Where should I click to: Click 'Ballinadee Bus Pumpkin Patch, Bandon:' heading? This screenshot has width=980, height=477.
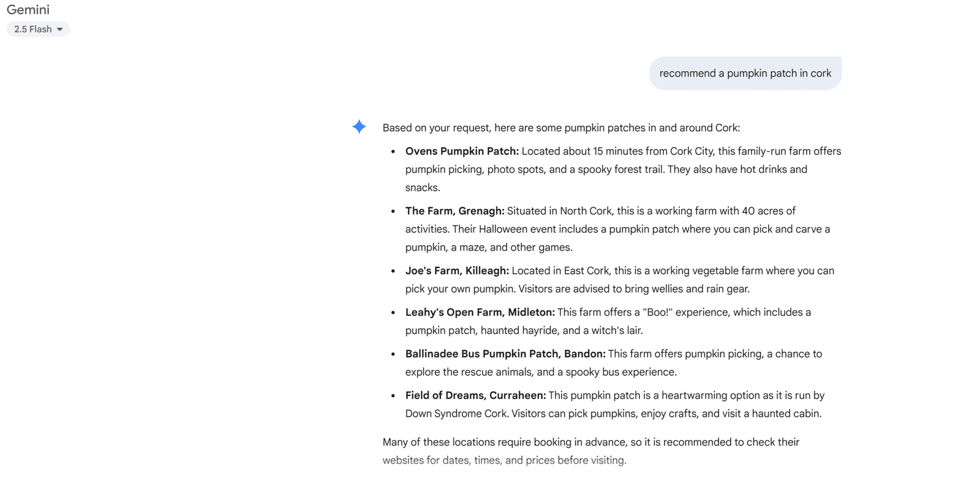coord(505,354)
